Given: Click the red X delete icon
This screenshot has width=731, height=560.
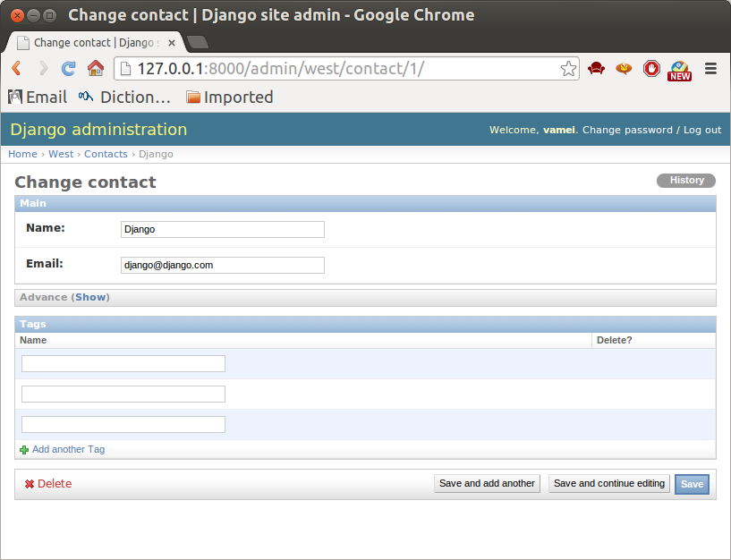Looking at the screenshot, I should 30,484.
